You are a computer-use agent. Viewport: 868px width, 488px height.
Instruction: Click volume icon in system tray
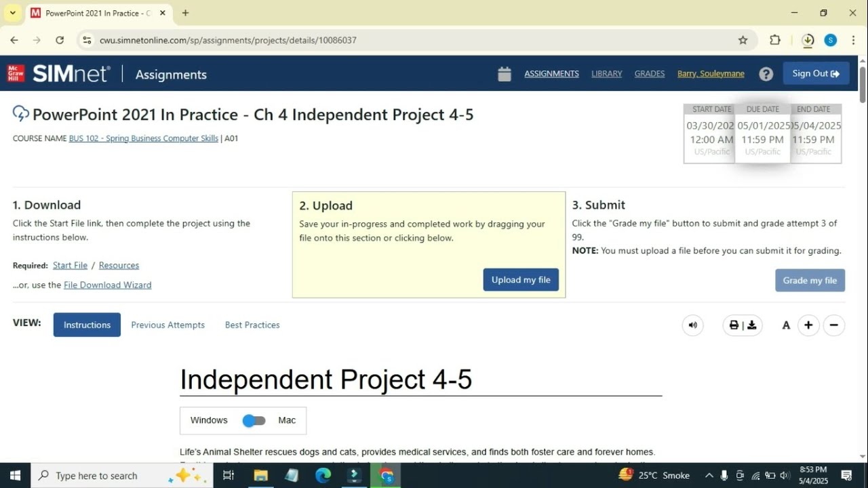tap(785, 475)
